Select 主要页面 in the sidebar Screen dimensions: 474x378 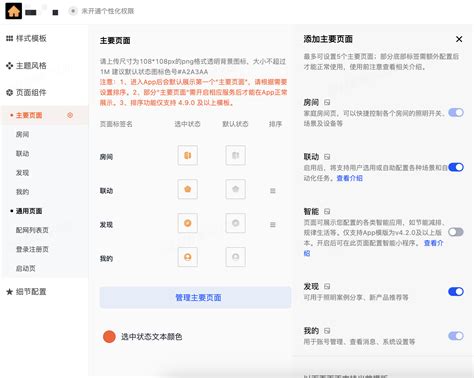click(29, 115)
